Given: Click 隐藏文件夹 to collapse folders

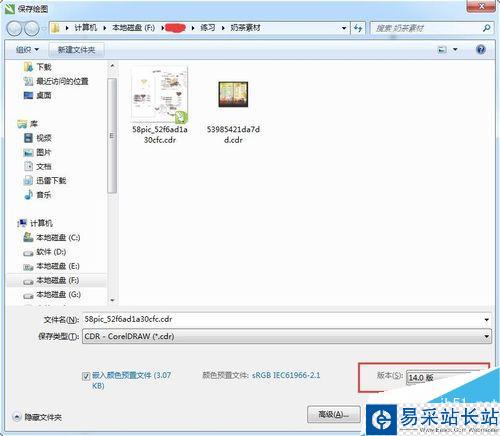Looking at the screenshot, I should coord(37,417).
